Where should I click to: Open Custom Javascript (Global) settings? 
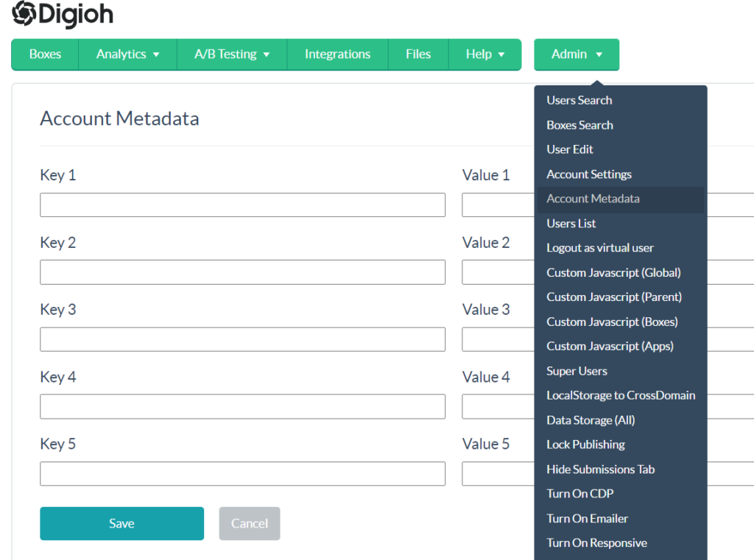(612, 272)
